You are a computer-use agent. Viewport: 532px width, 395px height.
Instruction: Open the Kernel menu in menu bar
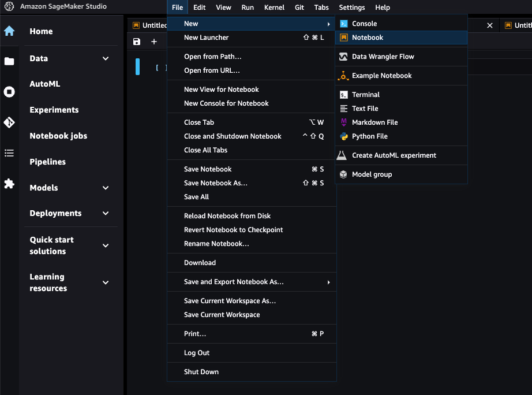[x=274, y=8]
